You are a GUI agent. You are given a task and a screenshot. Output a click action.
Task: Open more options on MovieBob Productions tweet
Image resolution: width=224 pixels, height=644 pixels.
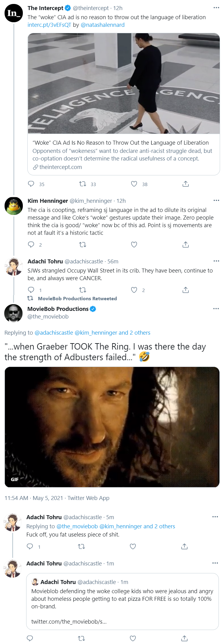[216, 308]
